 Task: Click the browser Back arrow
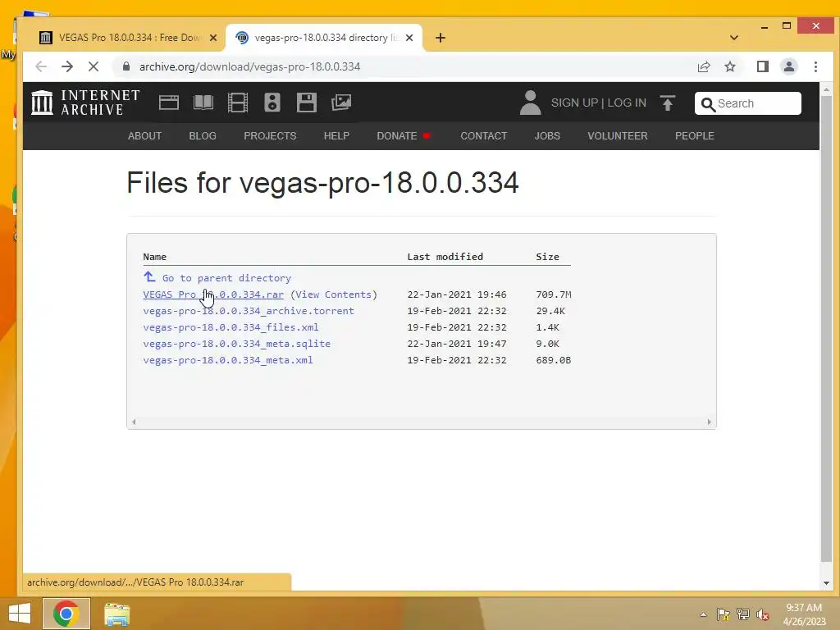(x=41, y=66)
